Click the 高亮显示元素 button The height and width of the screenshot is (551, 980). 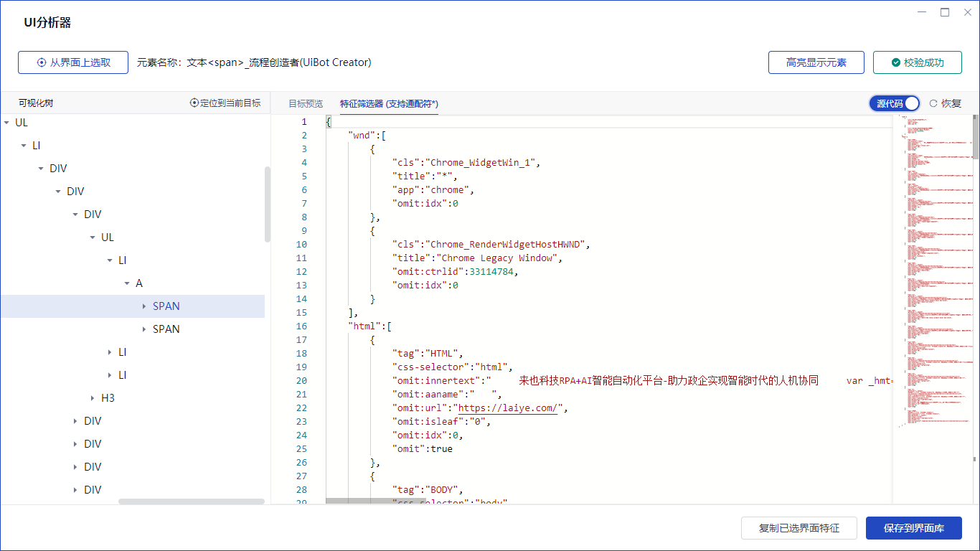816,62
